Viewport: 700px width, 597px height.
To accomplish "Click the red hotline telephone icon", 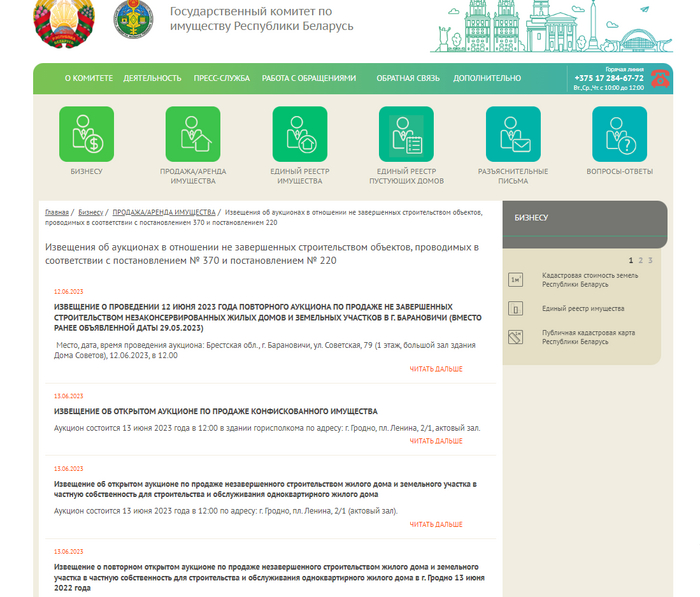I will 660,79.
